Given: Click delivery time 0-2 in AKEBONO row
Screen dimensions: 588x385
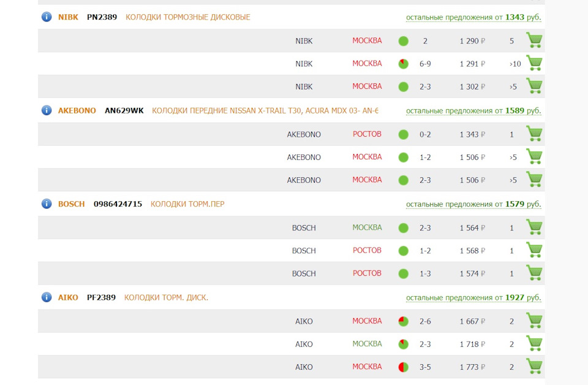Looking at the screenshot, I should coord(425,134).
